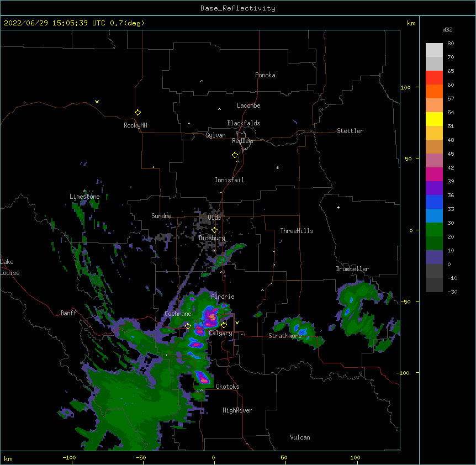476x465 pixels.
Task: Select the red 65-60 dBZ legend color
Action: point(434,78)
